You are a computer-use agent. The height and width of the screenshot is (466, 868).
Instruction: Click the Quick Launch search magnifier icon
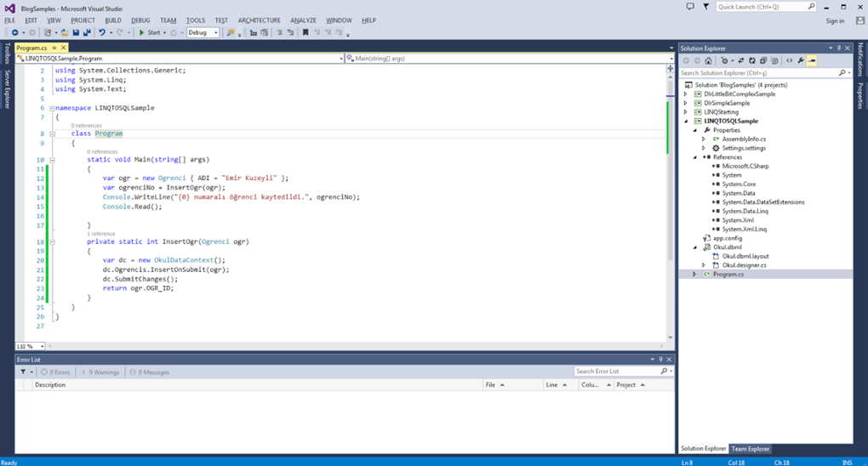click(x=811, y=7)
